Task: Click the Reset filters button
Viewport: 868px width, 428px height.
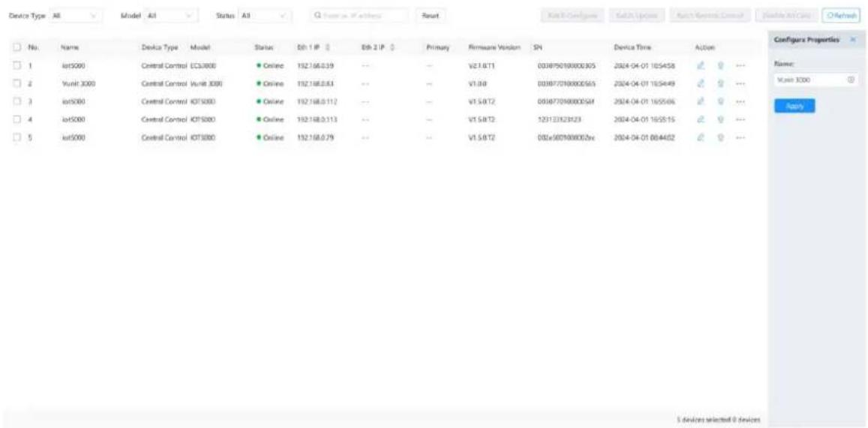Action: pyautogui.click(x=430, y=16)
